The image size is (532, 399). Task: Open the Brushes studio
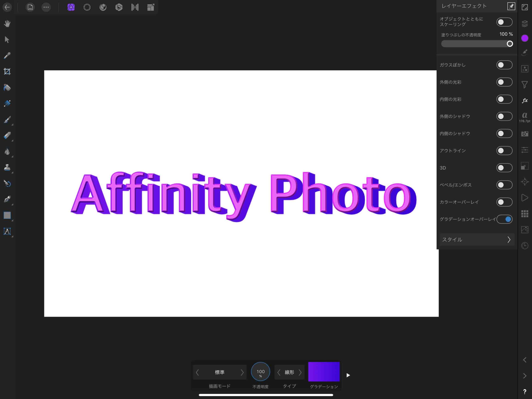coord(525,52)
